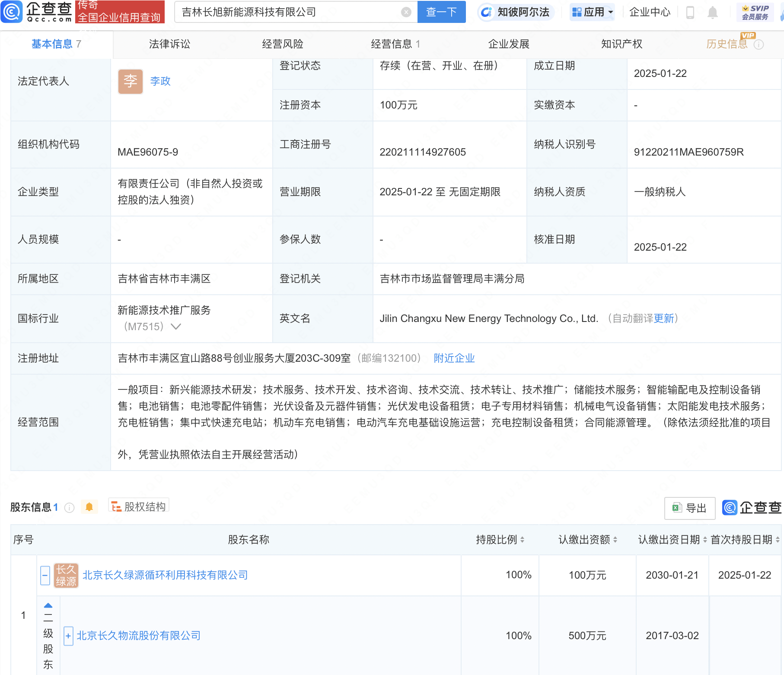784x675 pixels.
Task: Open 应用 dropdown menu
Action: [593, 12]
